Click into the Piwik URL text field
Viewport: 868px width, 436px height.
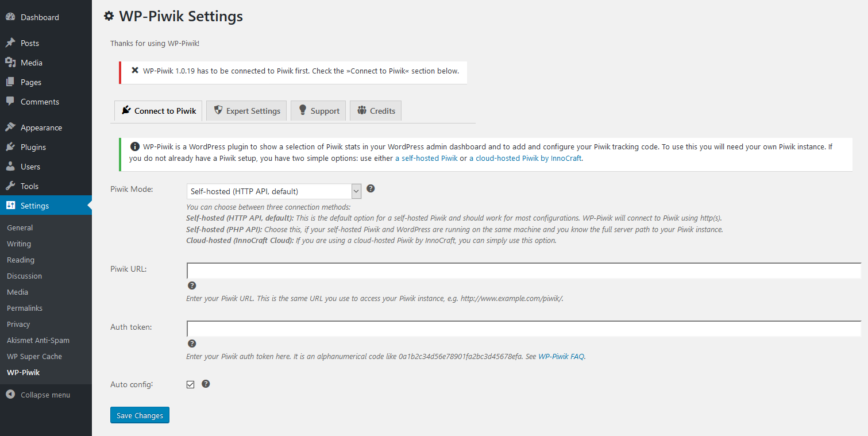(x=523, y=271)
